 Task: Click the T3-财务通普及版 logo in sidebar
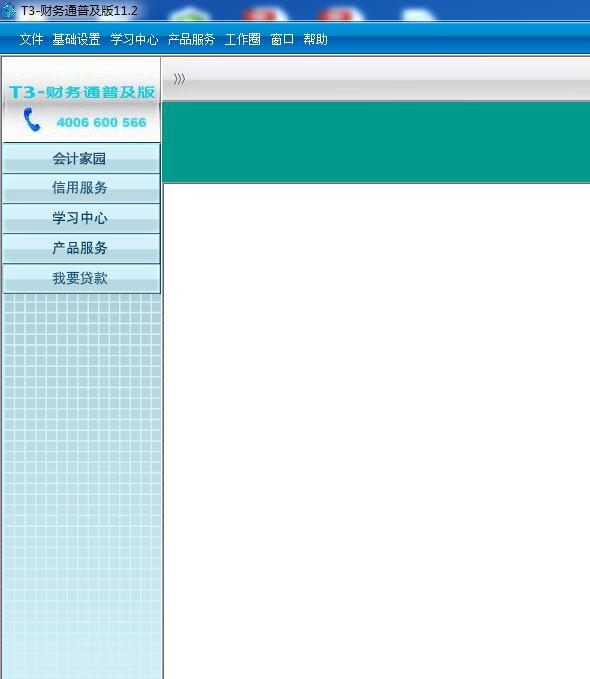(x=82, y=92)
